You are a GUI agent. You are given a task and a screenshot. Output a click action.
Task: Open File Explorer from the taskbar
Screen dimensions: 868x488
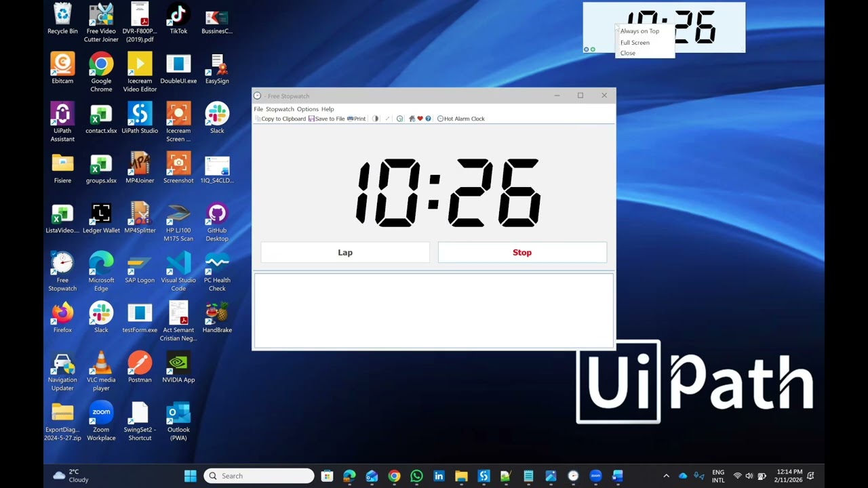click(461, 476)
